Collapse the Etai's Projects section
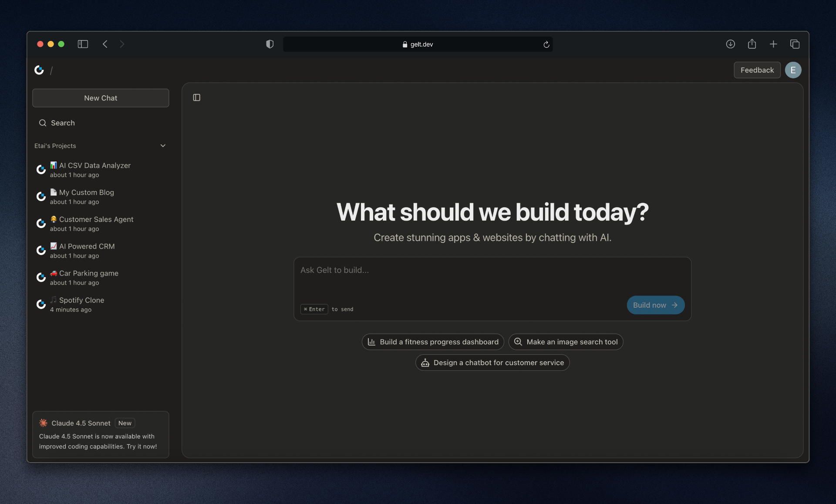 click(163, 145)
